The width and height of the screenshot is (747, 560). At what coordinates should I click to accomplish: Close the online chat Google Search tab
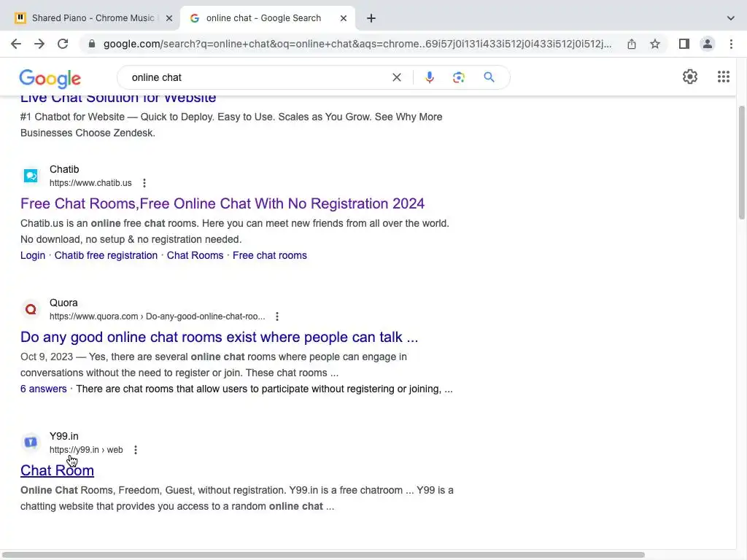coord(343,18)
